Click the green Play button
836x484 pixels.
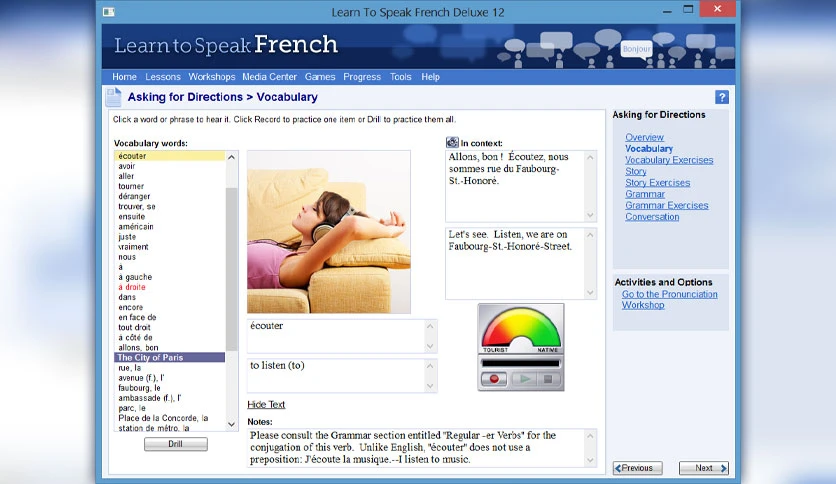525,379
